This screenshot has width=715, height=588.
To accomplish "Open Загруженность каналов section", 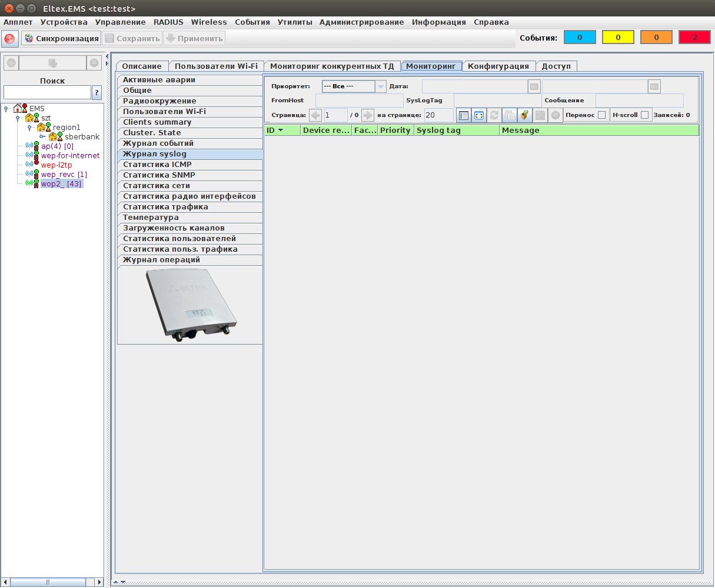I will pos(190,228).
